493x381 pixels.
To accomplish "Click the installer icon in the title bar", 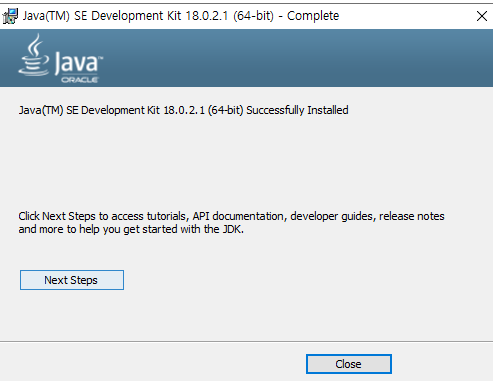I will 10,16.
